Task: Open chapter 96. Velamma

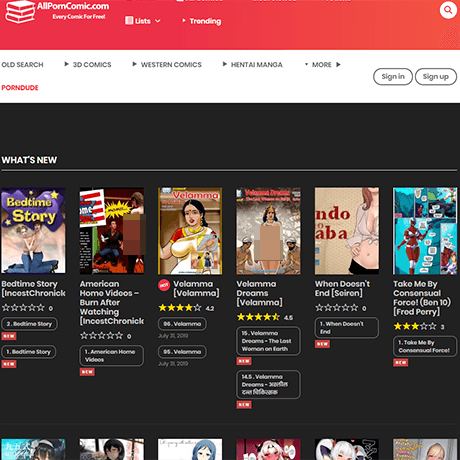Action: point(182,324)
